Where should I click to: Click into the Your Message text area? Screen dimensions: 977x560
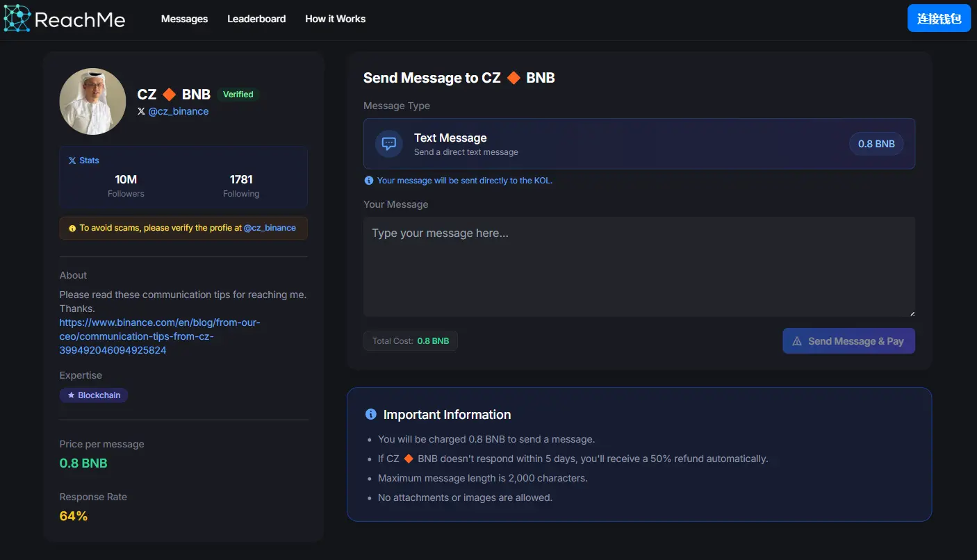[639, 267]
